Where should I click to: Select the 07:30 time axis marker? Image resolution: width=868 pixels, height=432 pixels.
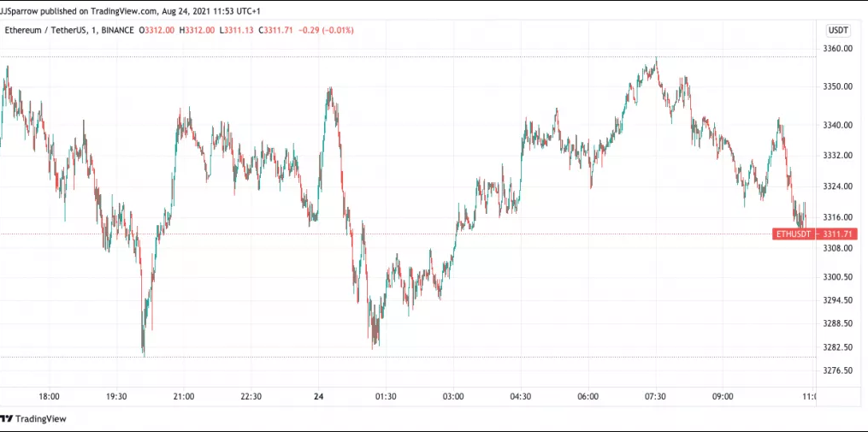pyautogui.click(x=655, y=397)
